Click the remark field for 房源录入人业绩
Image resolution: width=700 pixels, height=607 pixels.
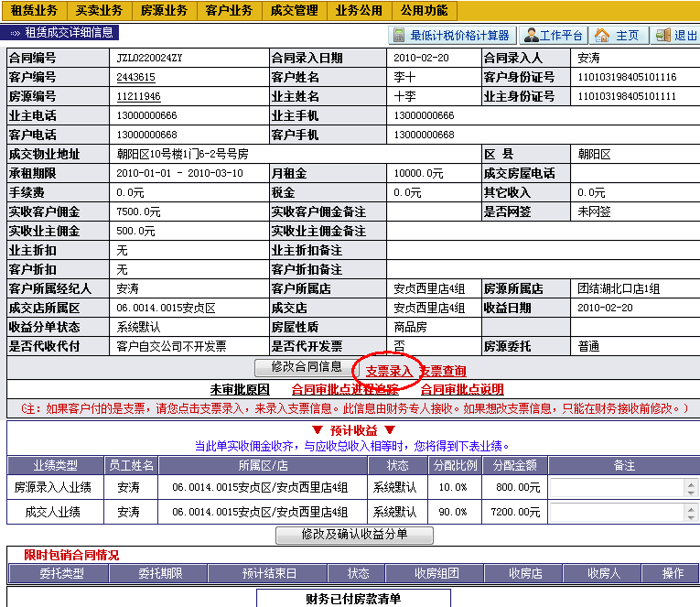pos(623,487)
